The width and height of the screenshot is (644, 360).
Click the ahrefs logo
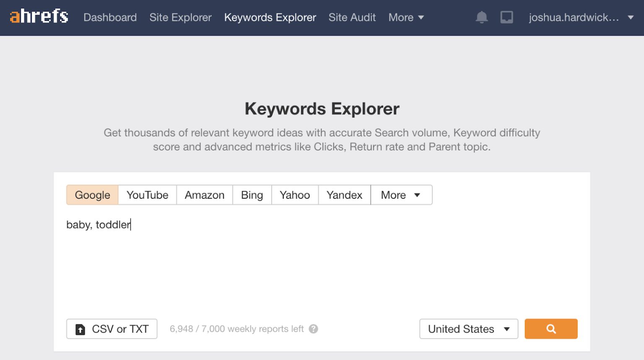pyautogui.click(x=38, y=16)
